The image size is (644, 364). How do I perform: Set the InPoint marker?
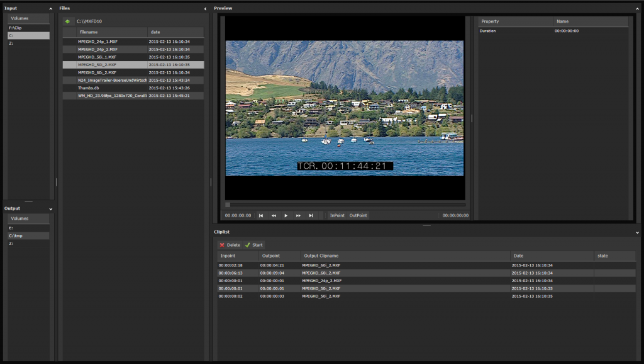[338, 215]
